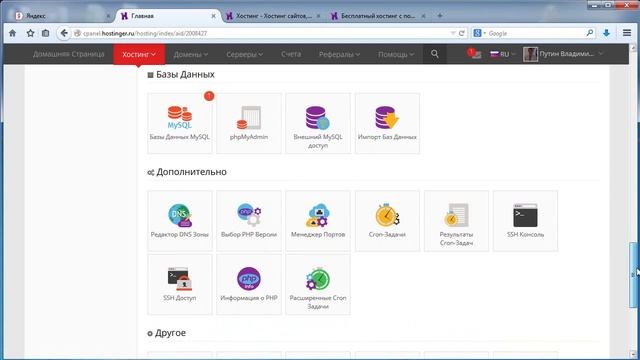Viewport: 640px width, 360px height.
Task: Click the search magnifier in navbar
Action: pyautogui.click(x=435, y=54)
